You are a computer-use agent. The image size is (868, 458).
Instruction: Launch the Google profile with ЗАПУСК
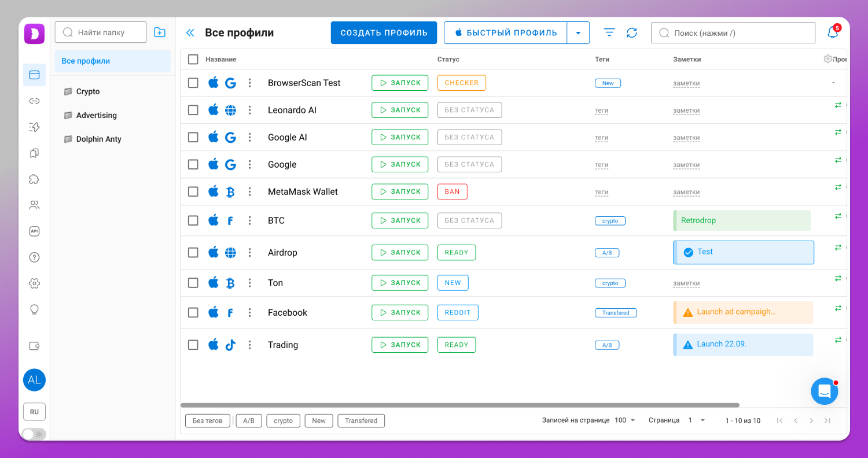click(x=400, y=164)
